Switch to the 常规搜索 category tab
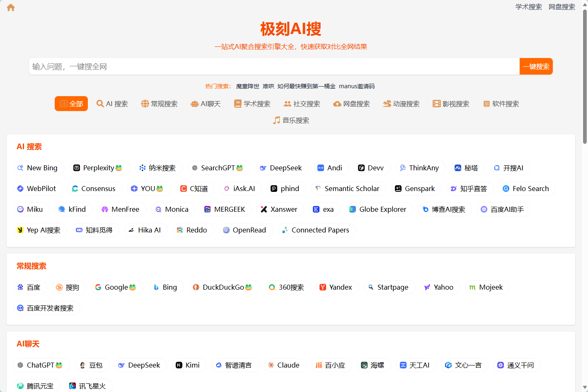This screenshot has width=588, height=392. [159, 104]
